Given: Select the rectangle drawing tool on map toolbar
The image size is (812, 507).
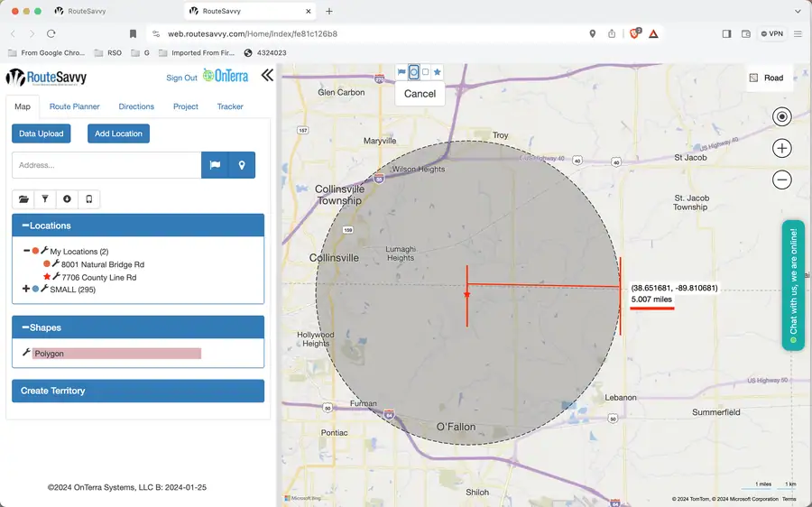Looking at the screenshot, I should click(425, 72).
